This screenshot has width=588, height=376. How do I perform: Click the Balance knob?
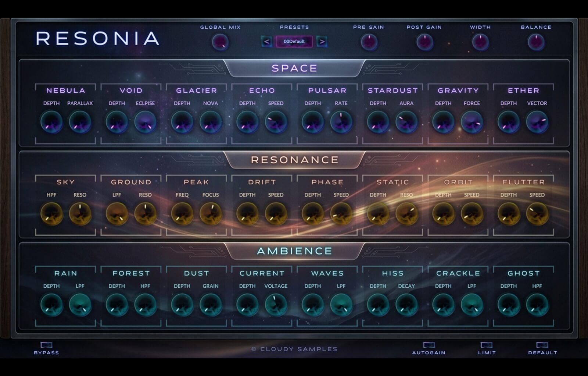536,42
